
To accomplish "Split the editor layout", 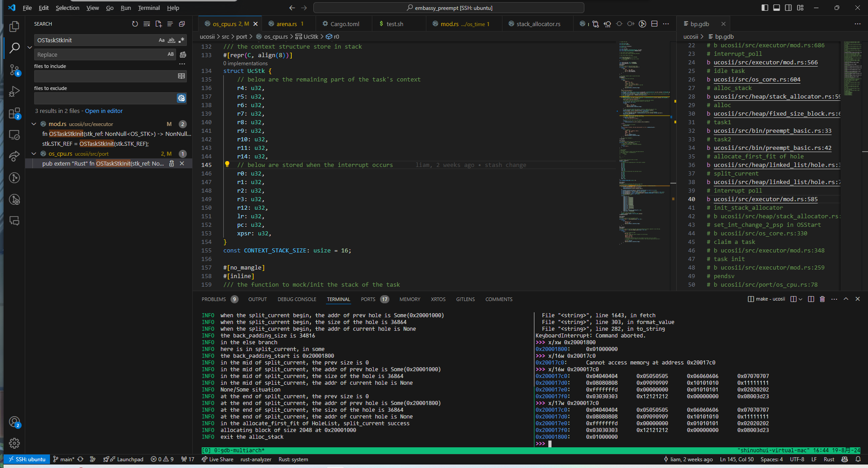I will click(654, 24).
